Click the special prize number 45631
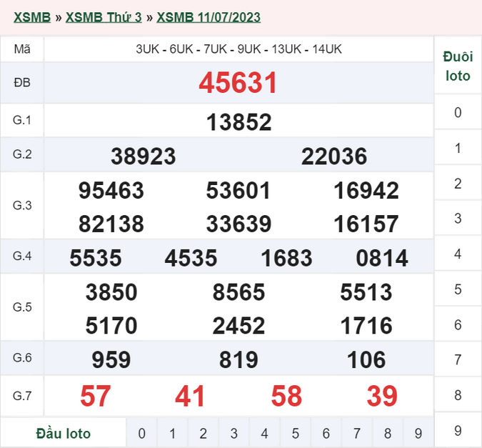 pyautogui.click(x=239, y=83)
